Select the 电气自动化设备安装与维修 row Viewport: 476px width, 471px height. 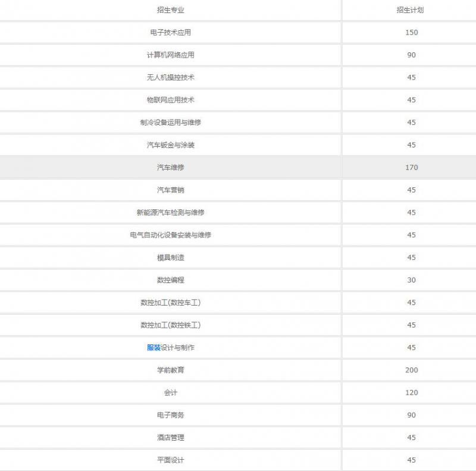click(171, 235)
